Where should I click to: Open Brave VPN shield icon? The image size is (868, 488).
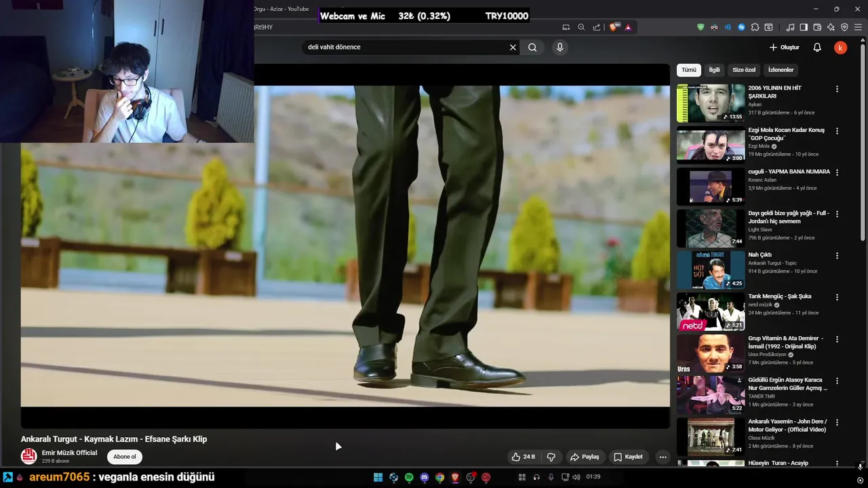point(844,27)
